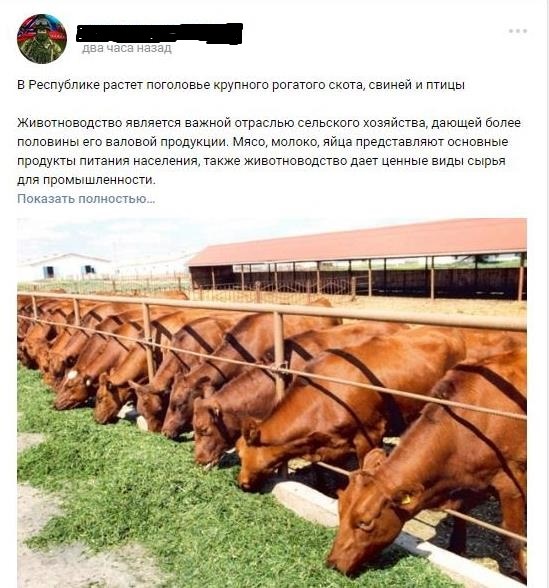Click the white building in the photo background

pos(64,267)
